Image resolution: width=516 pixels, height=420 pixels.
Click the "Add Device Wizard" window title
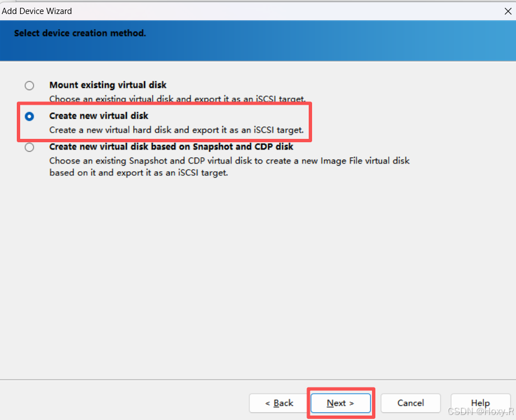click(37, 11)
